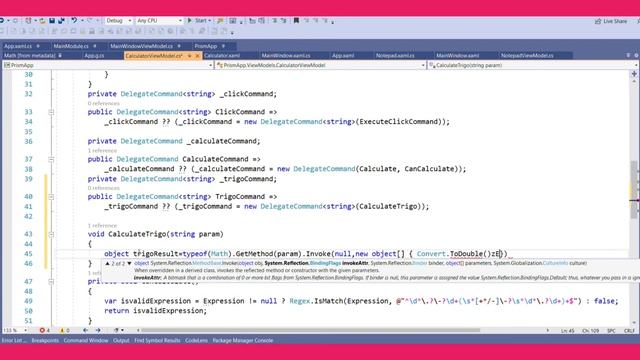This screenshot has height=360, width=640.
Task: Open the Command Window panel
Action: click(86, 340)
